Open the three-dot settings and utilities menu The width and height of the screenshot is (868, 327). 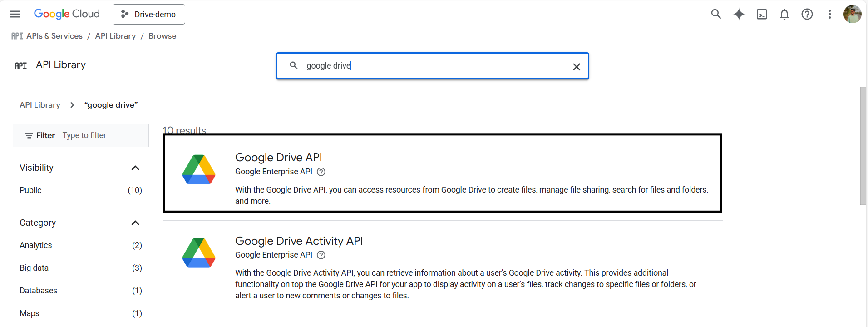(829, 14)
